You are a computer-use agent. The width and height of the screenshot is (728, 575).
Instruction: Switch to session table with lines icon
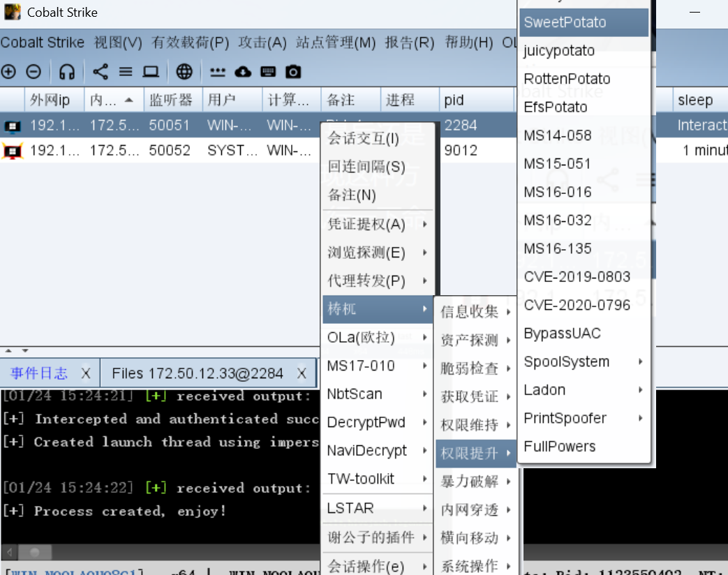tap(126, 71)
